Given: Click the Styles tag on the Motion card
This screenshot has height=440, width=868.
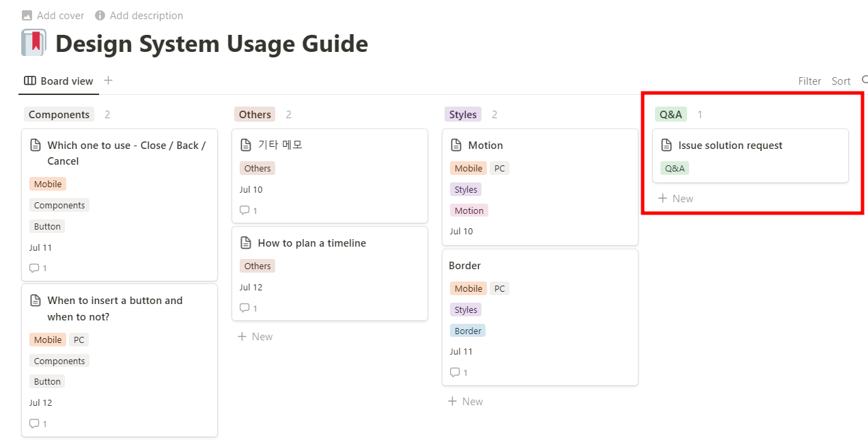Looking at the screenshot, I should [x=466, y=189].
